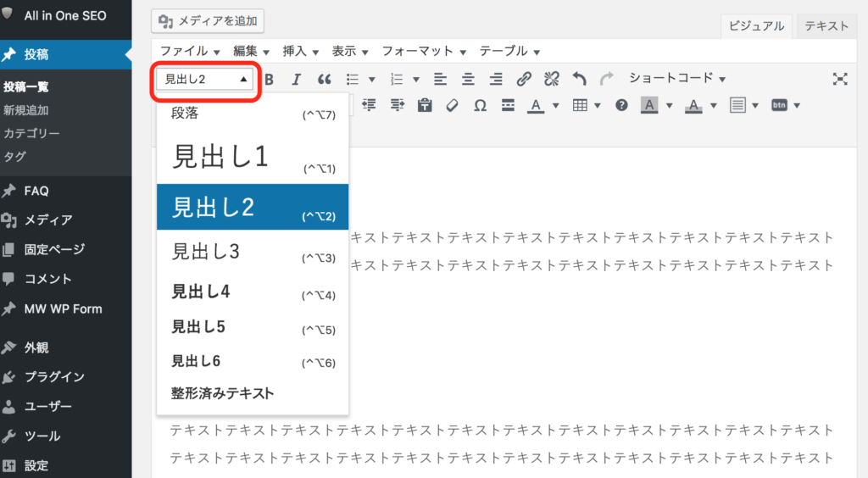This screenshot has height=478, width=868.
Task: Expand the ショートコード dropdown
Action: [x=676, y=79]
